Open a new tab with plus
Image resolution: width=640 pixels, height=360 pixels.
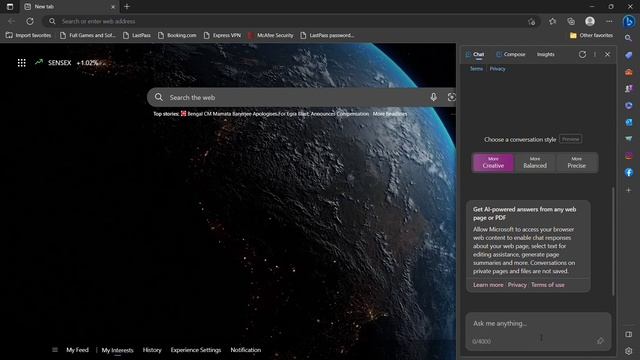pyautogui.click(x=127, y=7)
